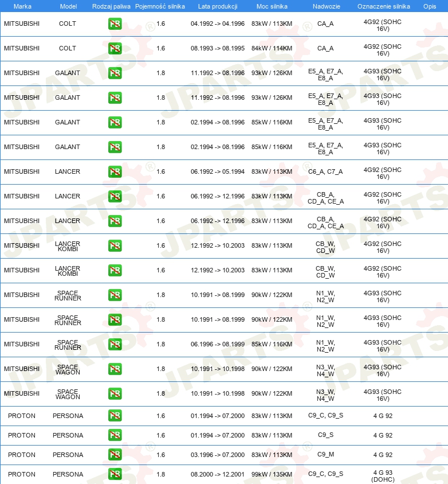The image size is (448, 484).
Task: Click the Opis column header
Action: pyautogui.click(x=430, y=6)
